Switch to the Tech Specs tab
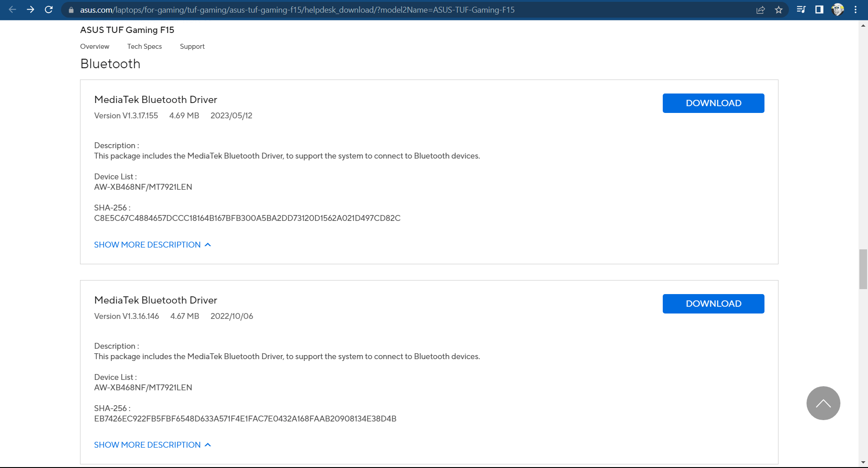868x468 pixels. coord(145,47)
